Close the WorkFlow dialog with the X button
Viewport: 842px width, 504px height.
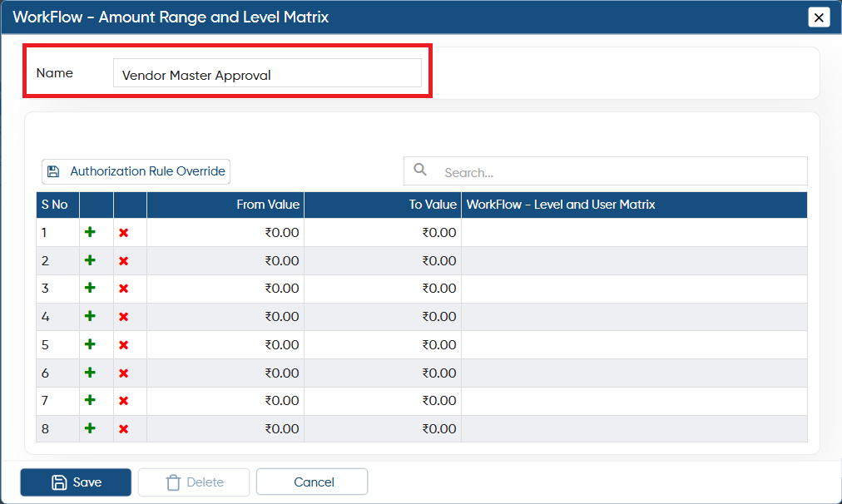point(819,17)
